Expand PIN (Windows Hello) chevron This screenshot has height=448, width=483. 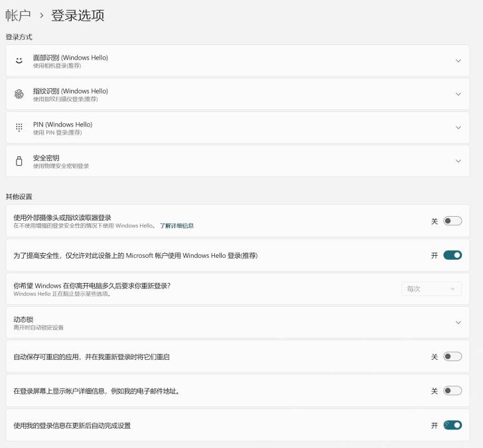tap(458, 127)
